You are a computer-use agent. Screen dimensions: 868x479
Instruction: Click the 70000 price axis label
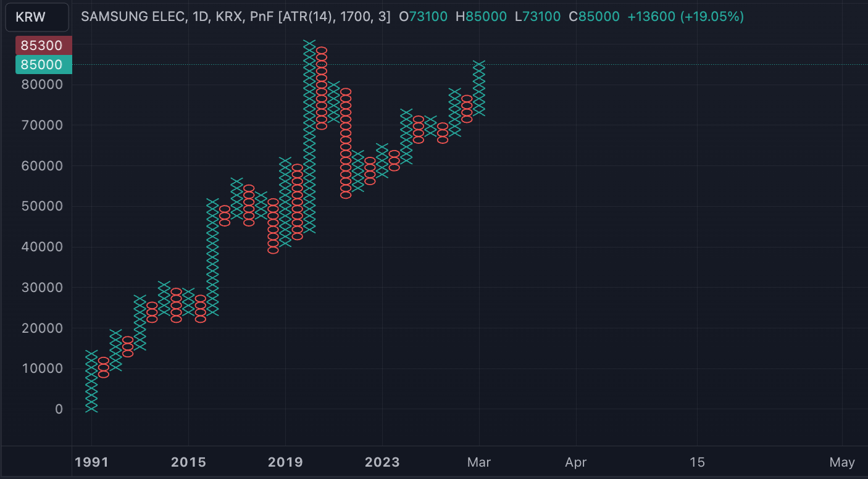(42, 125)
